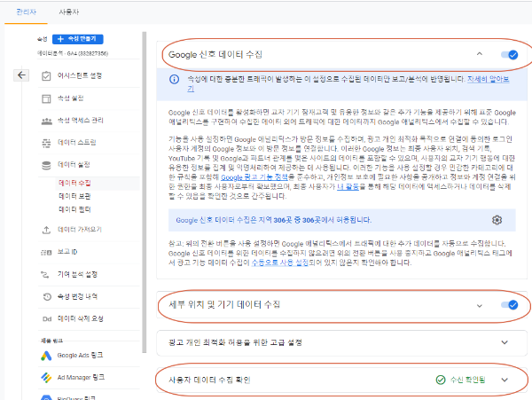The image size is (532, 400).
Task: Click the 보고 ID icon
Action: (x=46, y=252)
